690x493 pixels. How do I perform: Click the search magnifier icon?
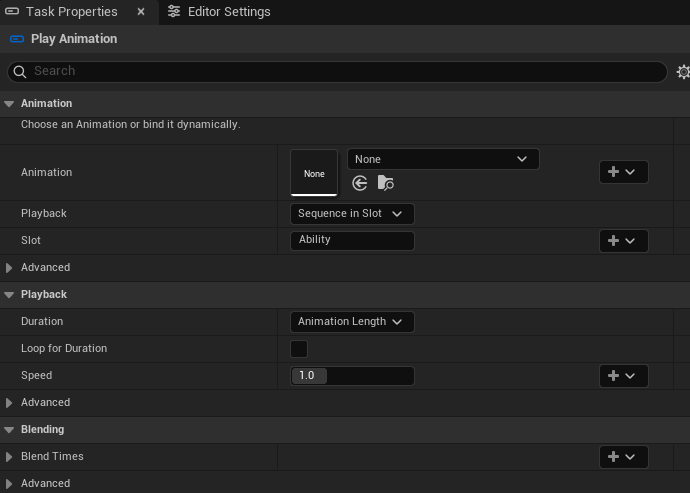[19, 71]
